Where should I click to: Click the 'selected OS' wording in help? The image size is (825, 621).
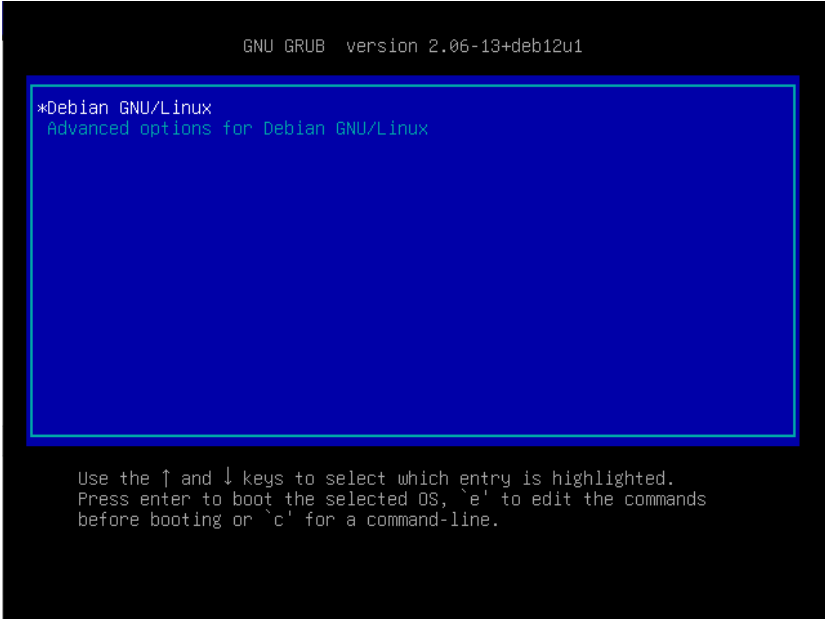pos(382,499)
